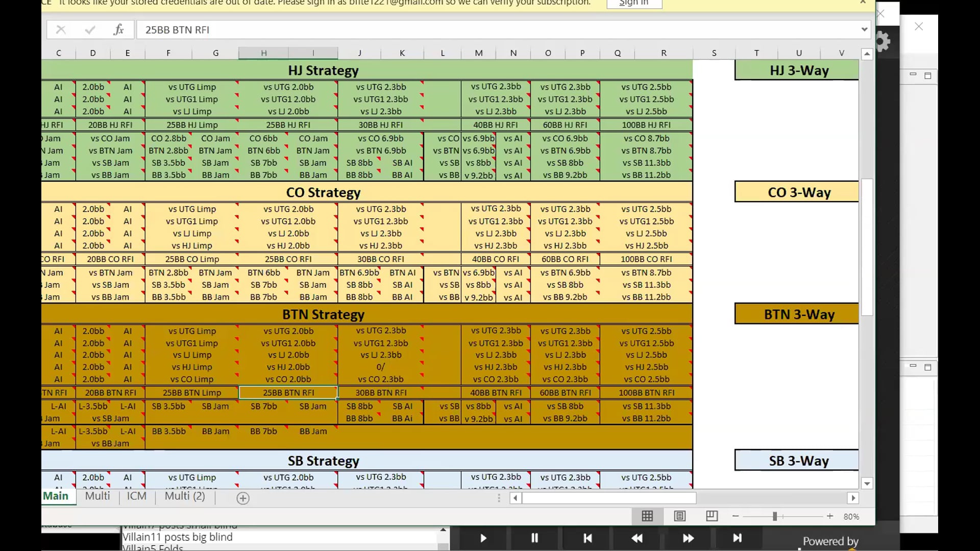The width and height of the screenshot is (980, 551).
Task: Select the 60BB CO RFI cell
Action: pyautogui.click(x=565, y=259)
